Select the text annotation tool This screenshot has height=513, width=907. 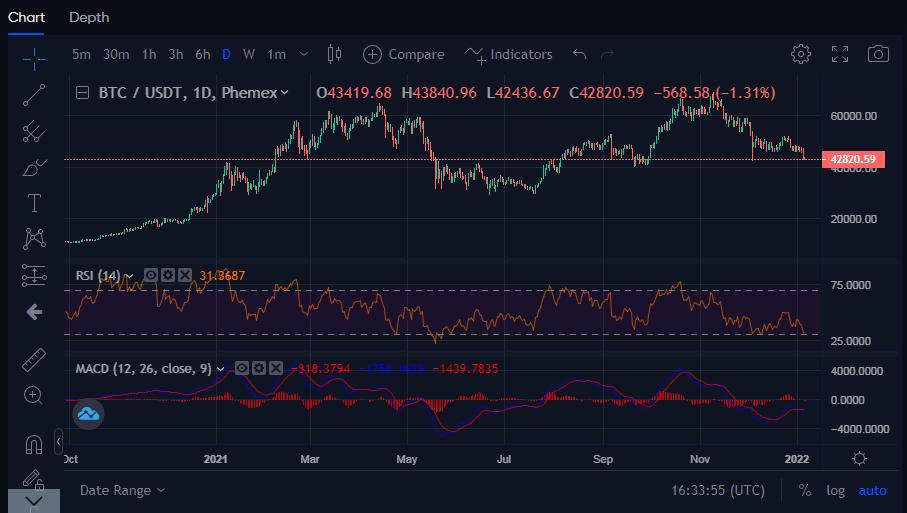point(34,203)
